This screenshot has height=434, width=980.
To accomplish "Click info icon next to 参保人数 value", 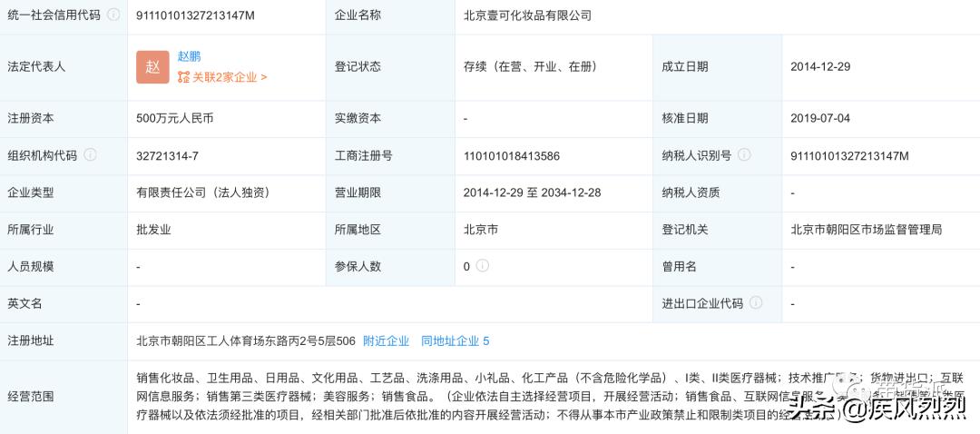I will coord(482,266).
